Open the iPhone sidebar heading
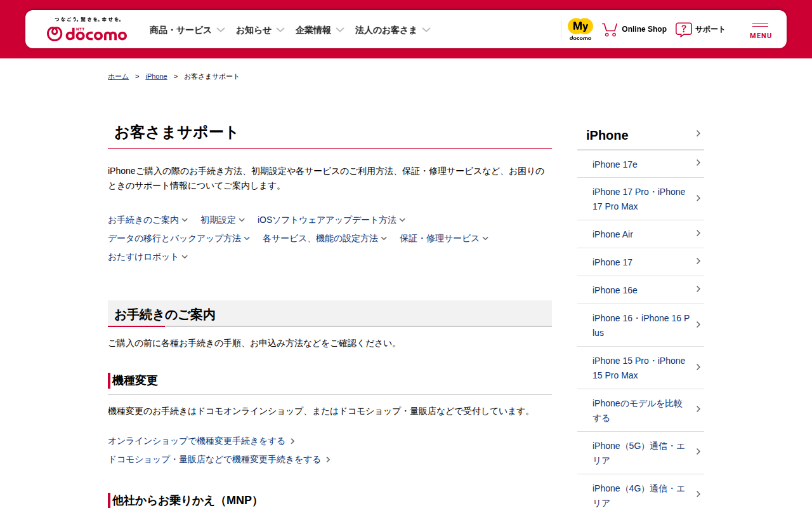Screen dimensions: 812x508 coord(641,135)
